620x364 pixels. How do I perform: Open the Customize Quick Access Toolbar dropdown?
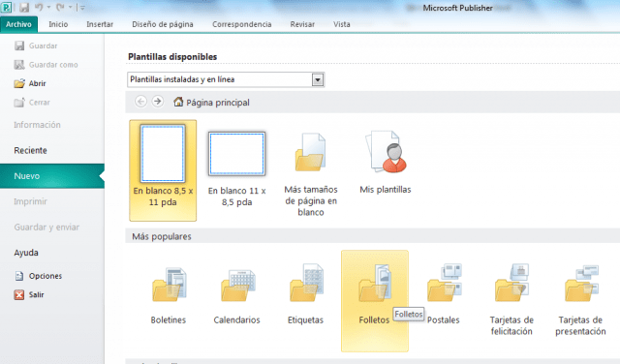click(82, 8)
